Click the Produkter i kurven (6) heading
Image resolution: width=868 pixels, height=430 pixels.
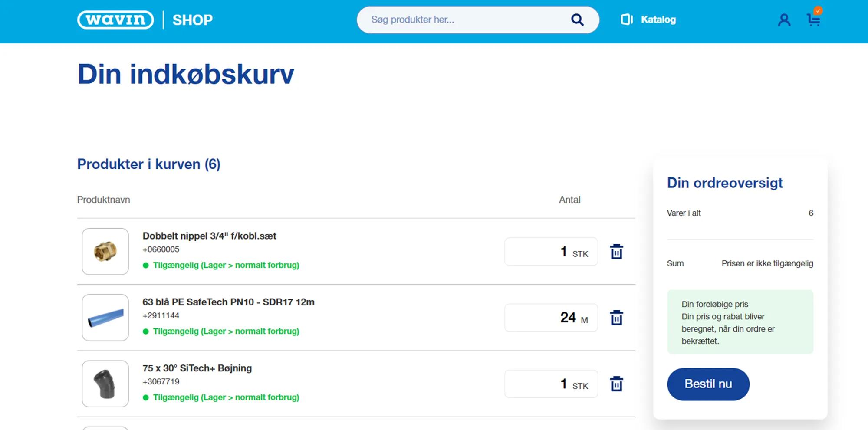pos(149,164)
